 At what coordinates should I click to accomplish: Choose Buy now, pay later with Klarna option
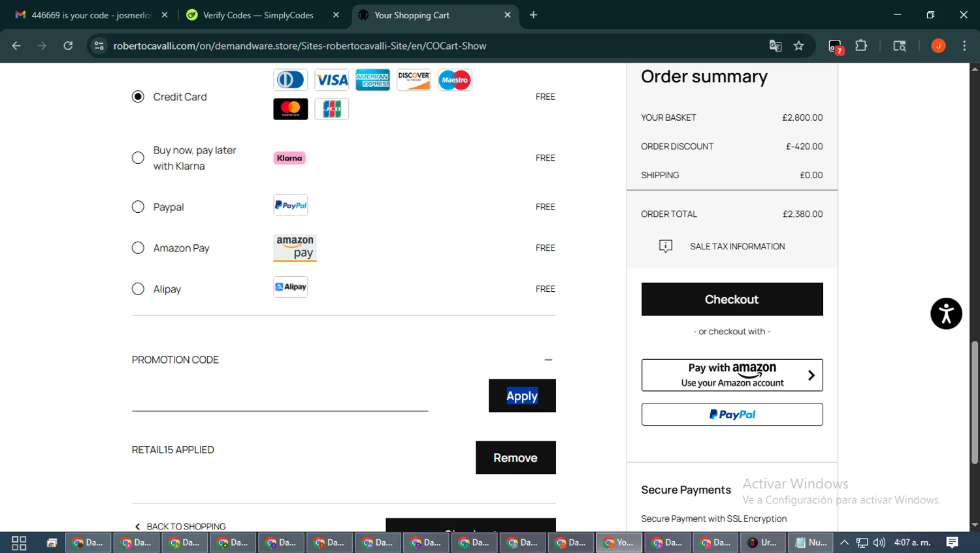click(138, 158)
